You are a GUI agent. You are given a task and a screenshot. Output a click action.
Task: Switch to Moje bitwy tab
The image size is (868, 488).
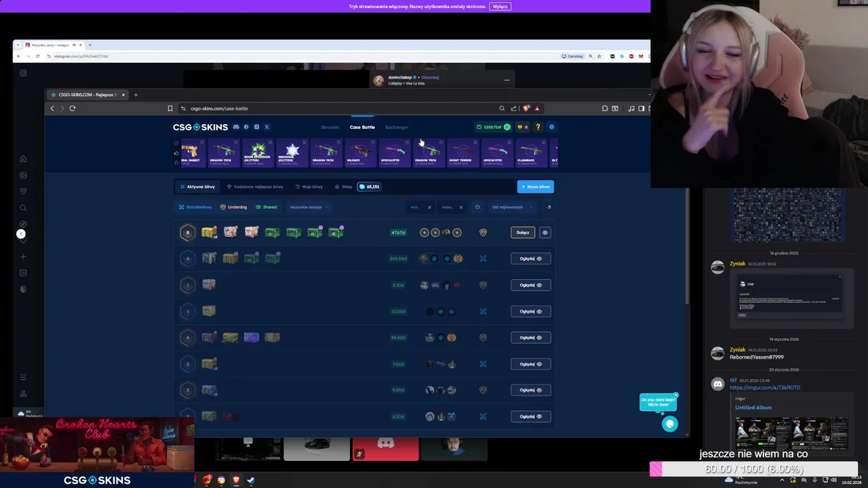[x=309, y=186]
